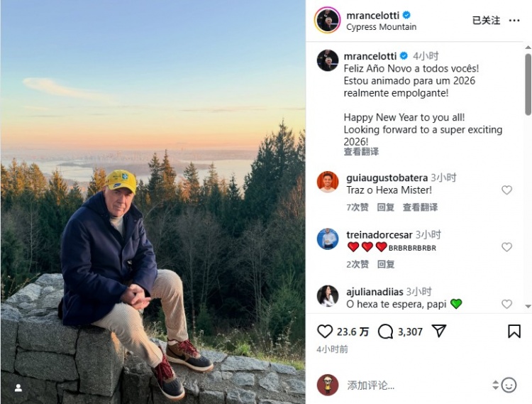Save post with the bookmark icon

(x=514, y=332)
